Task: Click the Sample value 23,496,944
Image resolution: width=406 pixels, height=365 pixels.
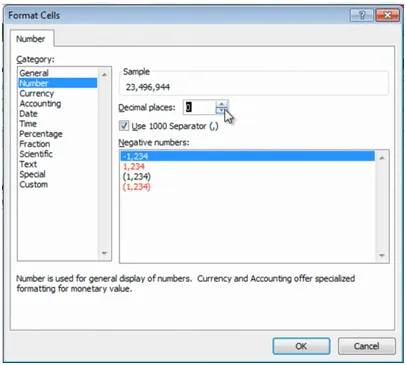Action: coord(148,87)
